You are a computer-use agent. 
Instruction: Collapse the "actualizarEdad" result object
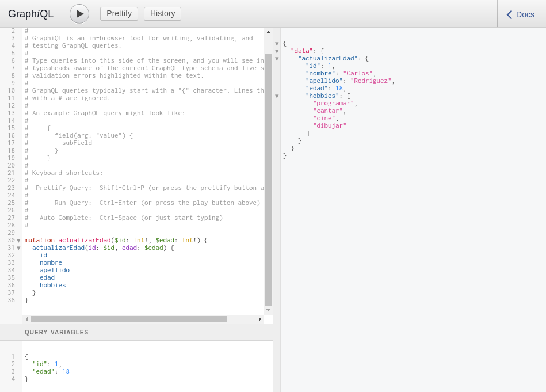(x=277, y=59)
